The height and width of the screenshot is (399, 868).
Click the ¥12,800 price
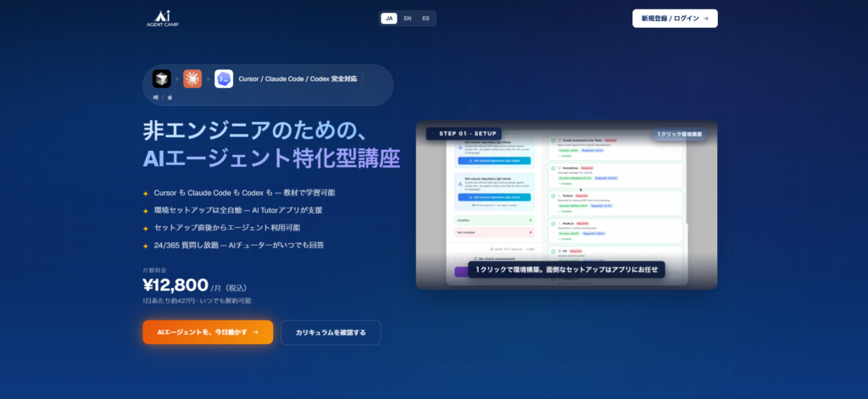[x=175, y=285]
